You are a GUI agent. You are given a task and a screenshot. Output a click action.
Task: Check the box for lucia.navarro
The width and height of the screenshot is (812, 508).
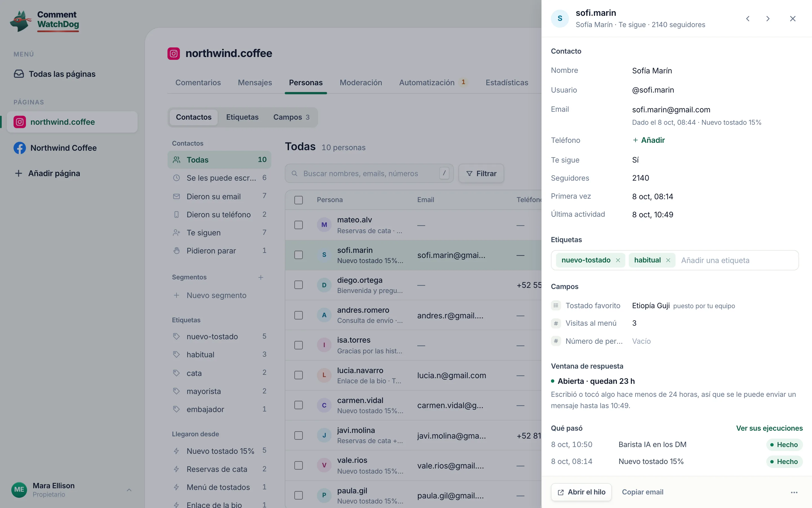click(x=298, y=375)
